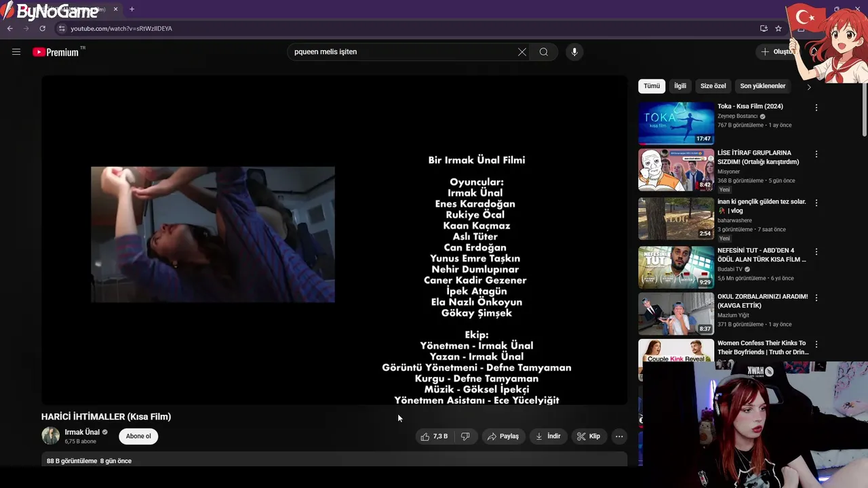The image size is (868, 488).
Task: Open the YouTube hamburger guide menu
Action: [16, 52]
